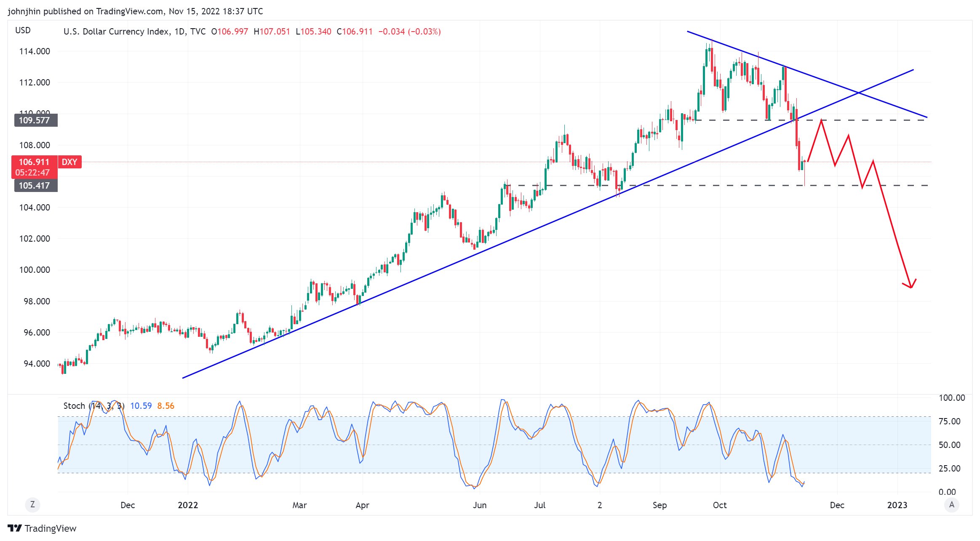
Task: Open the USD currency selector
Action: tap(23, 30)
